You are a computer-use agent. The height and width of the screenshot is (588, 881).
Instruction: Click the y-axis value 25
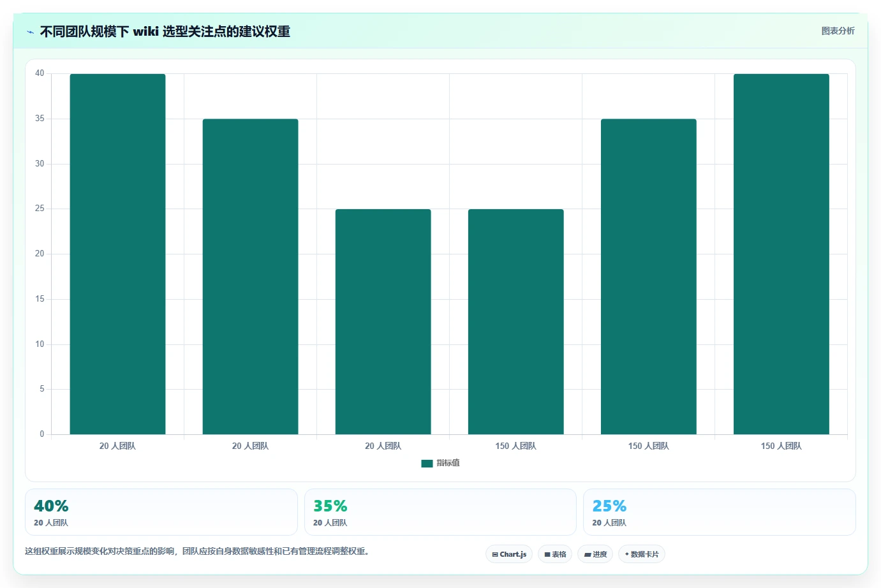tap(40, 209)
